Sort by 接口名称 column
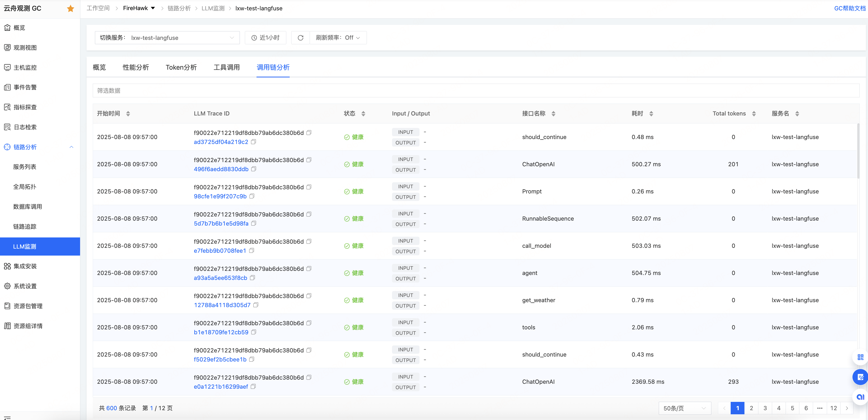Viewport: 868px width, 420px height. pos(553,114)
